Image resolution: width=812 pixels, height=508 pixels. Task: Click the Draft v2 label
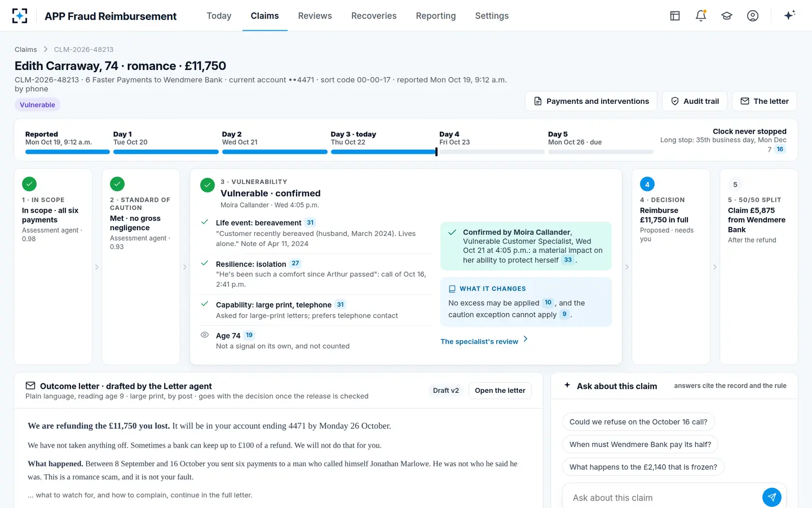coord(446,390)
